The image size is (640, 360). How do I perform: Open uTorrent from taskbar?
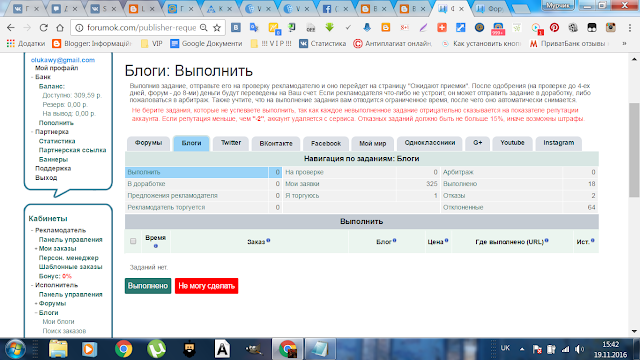pos(156,349)
